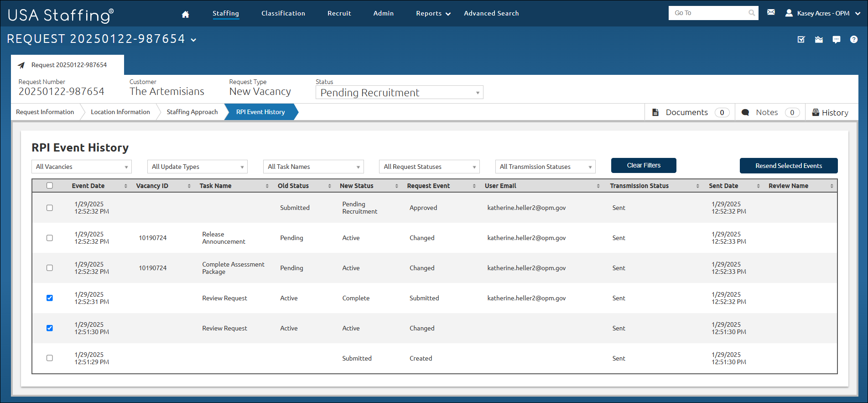
Task: Go to the home icon
Action: pyautogui.click(x=185, y=14)
